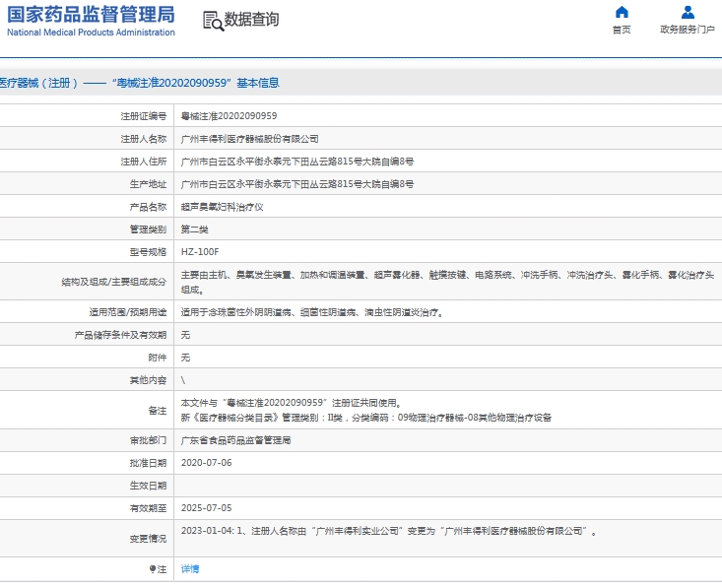Click the bullet icon beside 注
Image resolution: width=722 pixels, height=588 pixels.
pos(153,569)
